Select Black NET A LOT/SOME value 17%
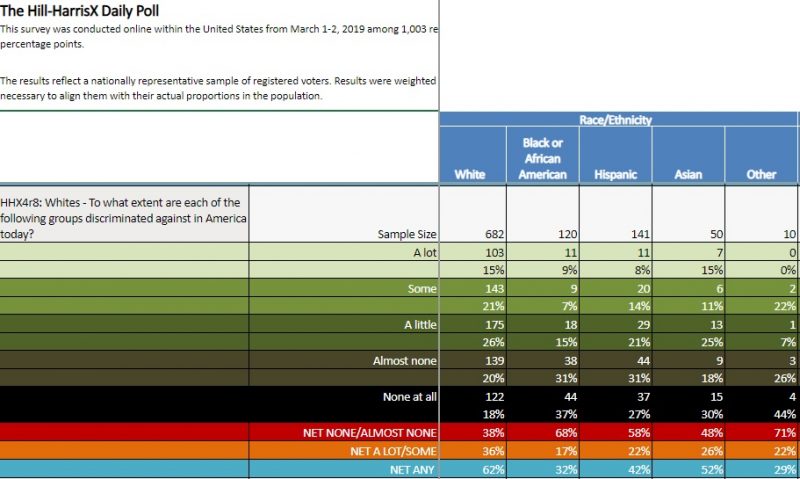Screen dimensions: 800x479 click(x=566, y=451)
